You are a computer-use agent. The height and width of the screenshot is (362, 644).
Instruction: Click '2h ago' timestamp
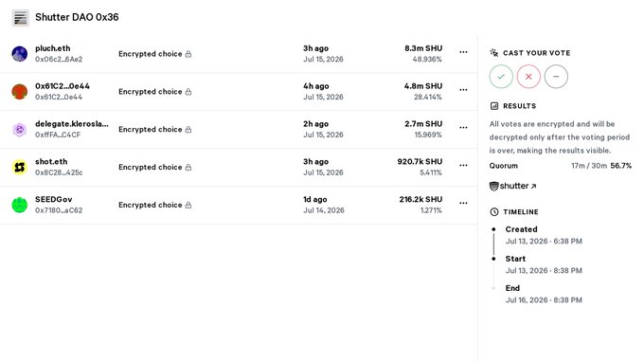pyautogui.click(x=315, y=124)
